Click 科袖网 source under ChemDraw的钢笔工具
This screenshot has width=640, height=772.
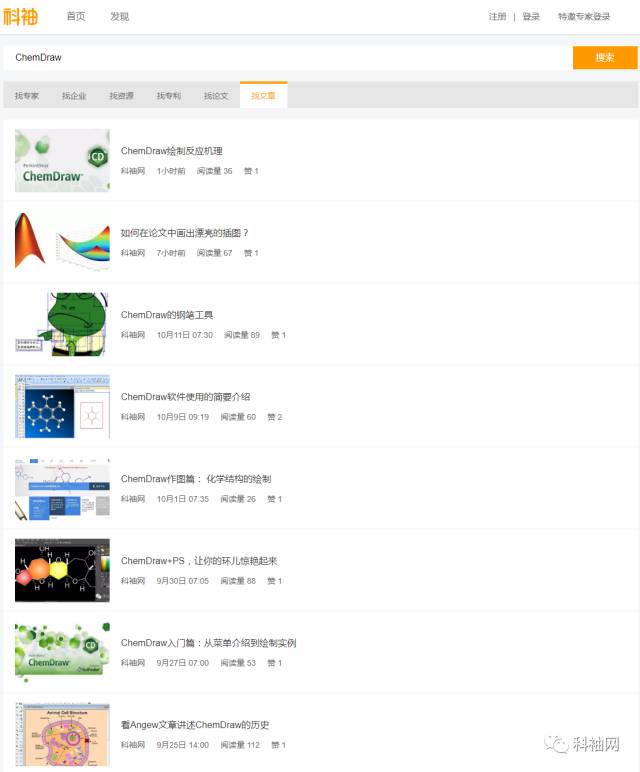click(x=133, y=335)
